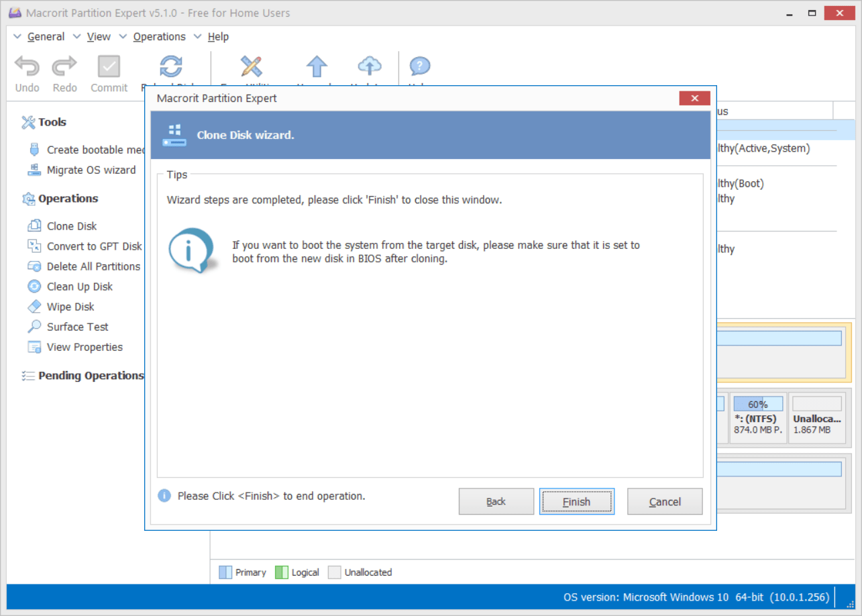Click the 60% usage bar
Viewport: 862px width, 616px height.
(758, 404)
